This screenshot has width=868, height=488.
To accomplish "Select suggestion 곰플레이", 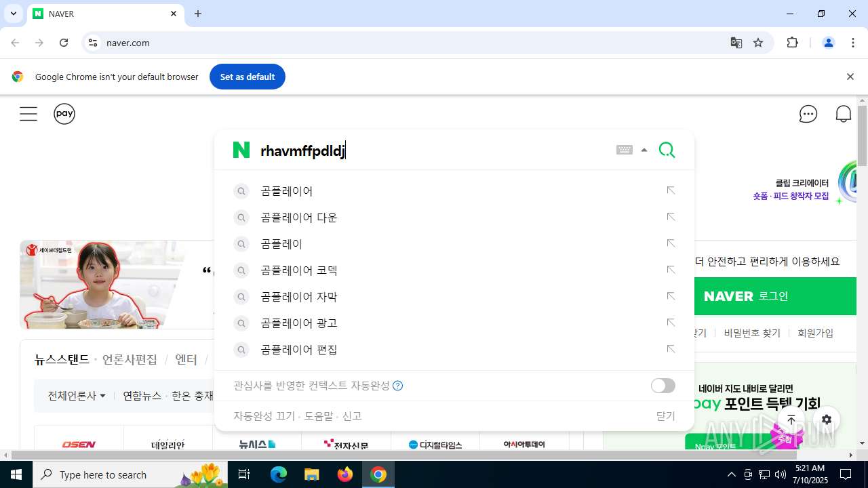I will pos(281,244).
